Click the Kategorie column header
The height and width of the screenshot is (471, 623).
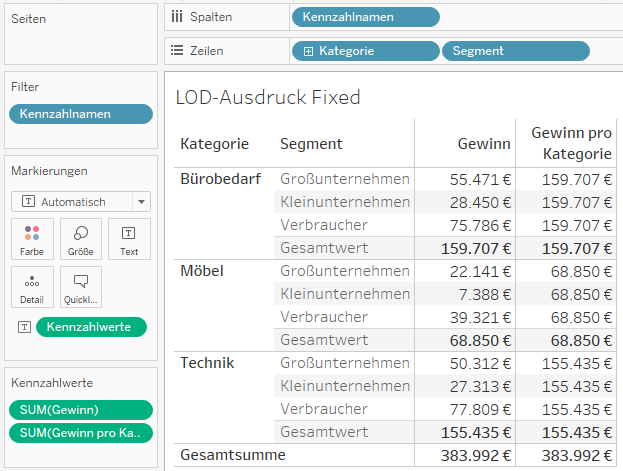(x=215, y=144)
